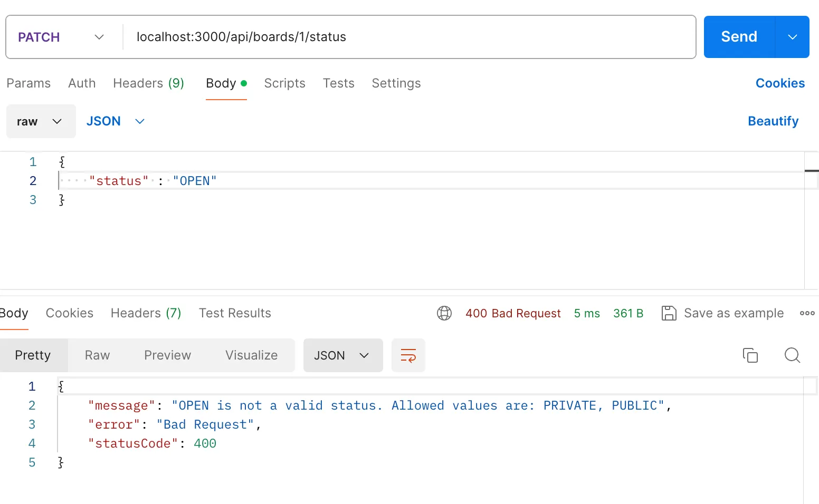
Task: Open the PATCH HTTP method dropdown
Action: [x=61, y=37]
